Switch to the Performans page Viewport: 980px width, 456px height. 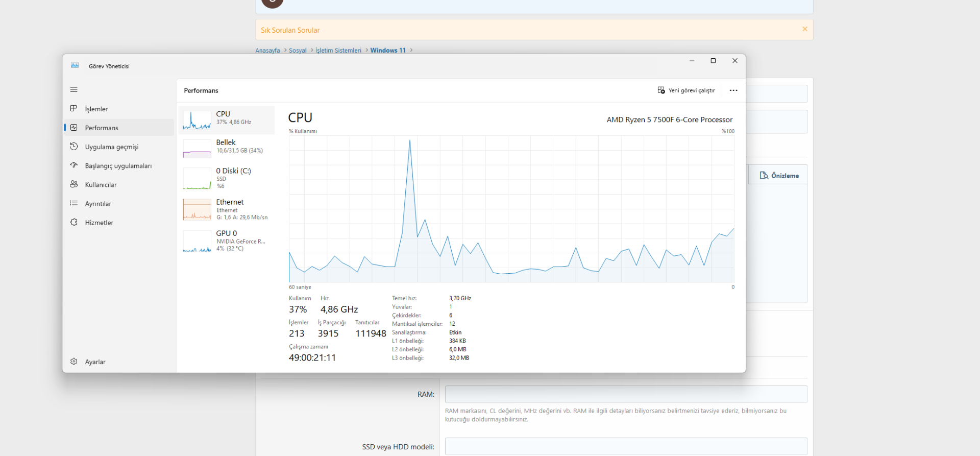pyautogui.click(x=119, y=128)
